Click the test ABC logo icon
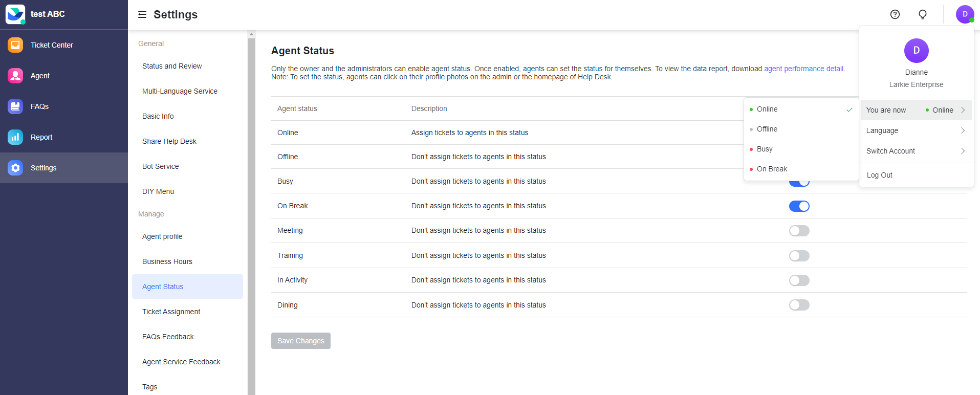This screenshot has height=395, width=980. (15, 14)
